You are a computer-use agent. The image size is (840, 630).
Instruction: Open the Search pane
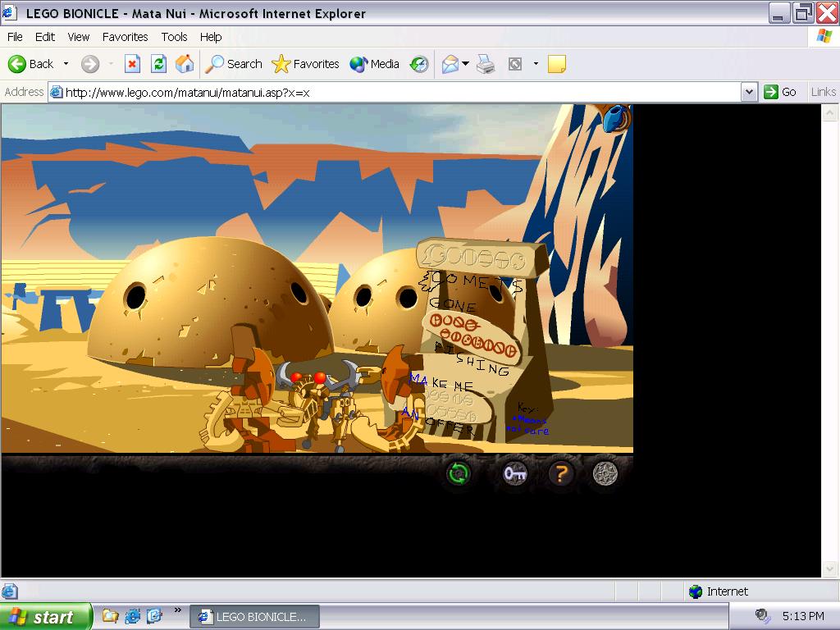coord(234,64)
